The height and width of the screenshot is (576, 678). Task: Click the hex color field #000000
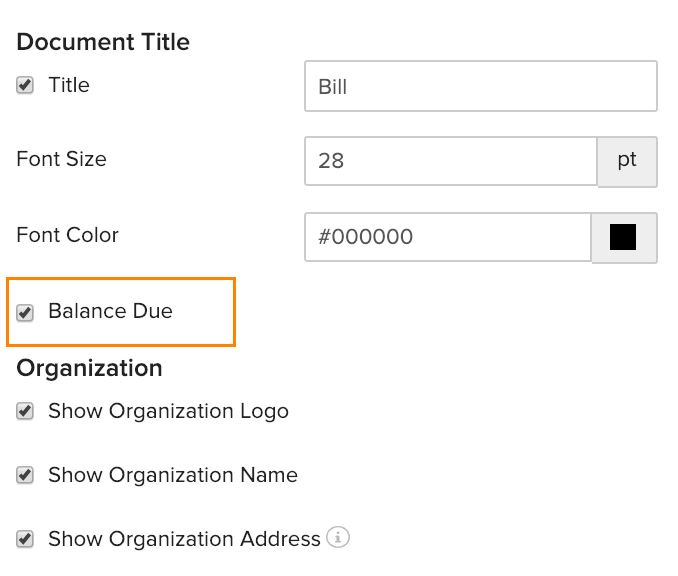[x=447, y=237]
